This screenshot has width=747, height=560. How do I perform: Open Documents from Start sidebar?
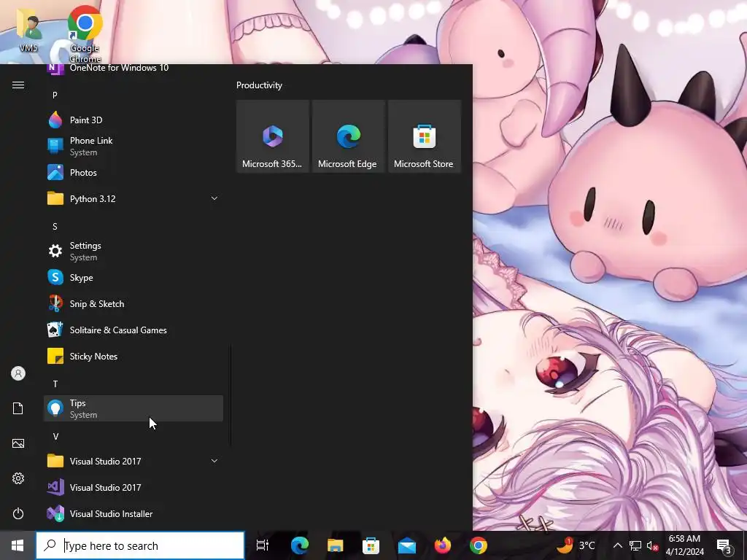click(x=18, y=408)
